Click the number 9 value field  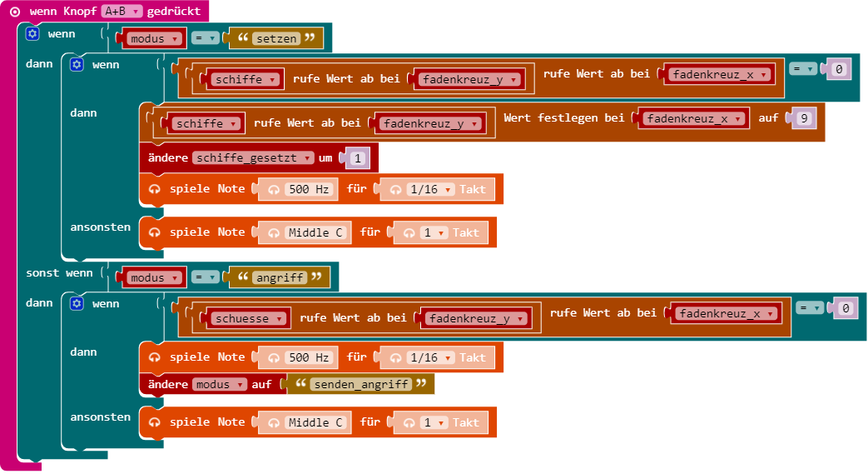[x=803, y=118]
